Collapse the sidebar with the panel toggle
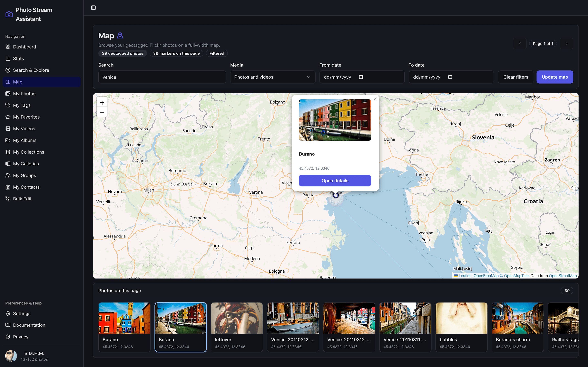The height and width of the screenshot is (367, 588). click(x=93, y=8)
